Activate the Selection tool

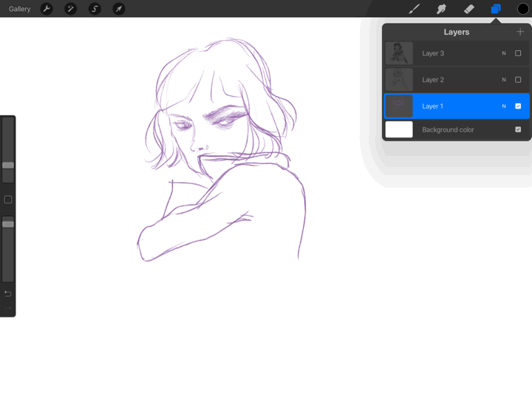(x=95, y=9)
